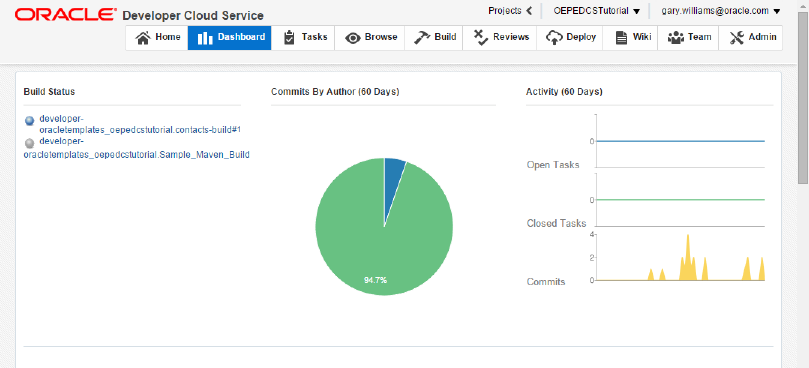Click the Tasks clipboard icon
Viewport: 809px width, 368px height.
pos(289,38)
